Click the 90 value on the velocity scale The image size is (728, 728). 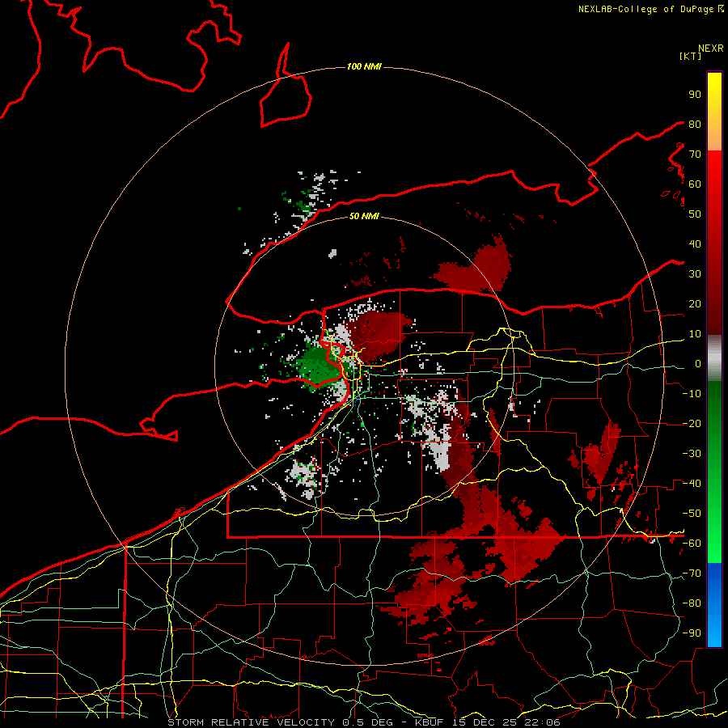(x=695, y=94)
